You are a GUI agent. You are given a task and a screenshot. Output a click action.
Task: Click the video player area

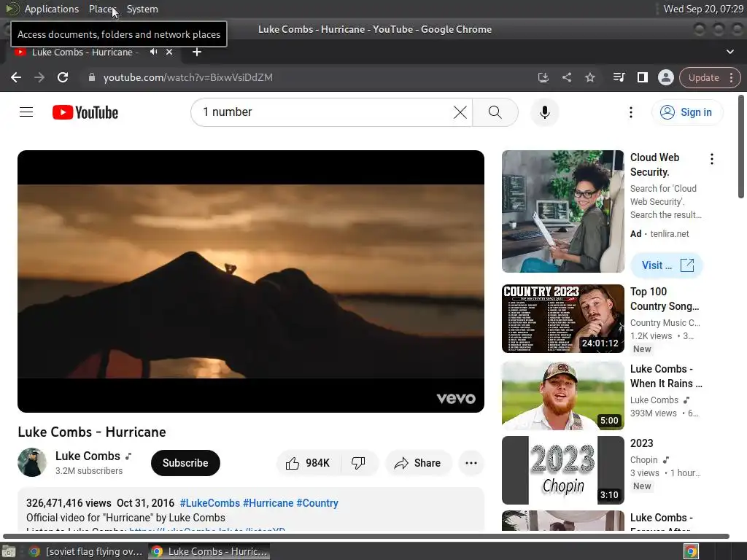(251, 281)
